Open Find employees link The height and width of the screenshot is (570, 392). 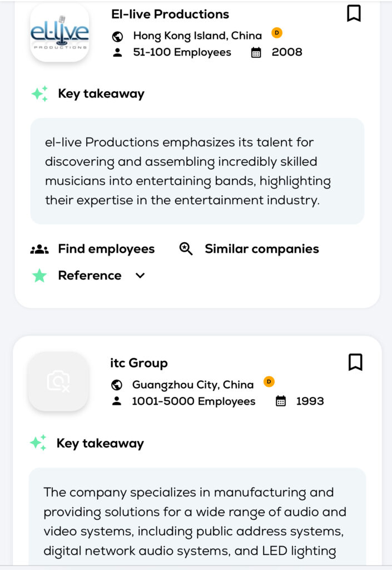(x=106, y=249)
